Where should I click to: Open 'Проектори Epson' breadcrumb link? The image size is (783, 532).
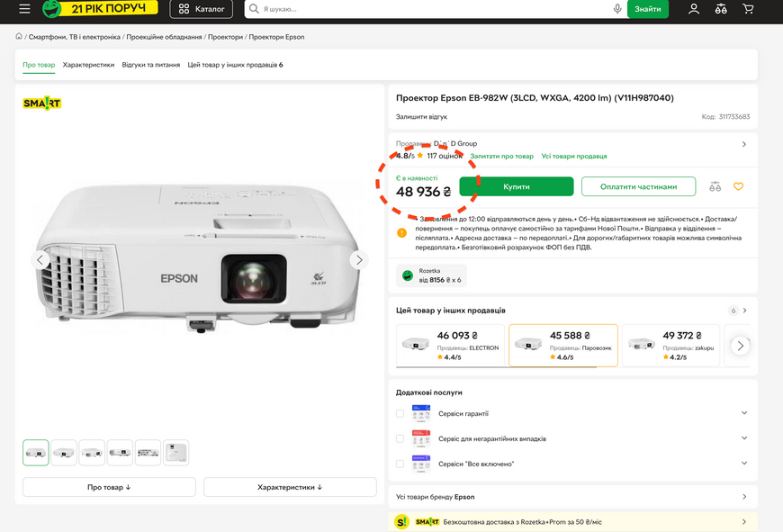pos(276,37)
